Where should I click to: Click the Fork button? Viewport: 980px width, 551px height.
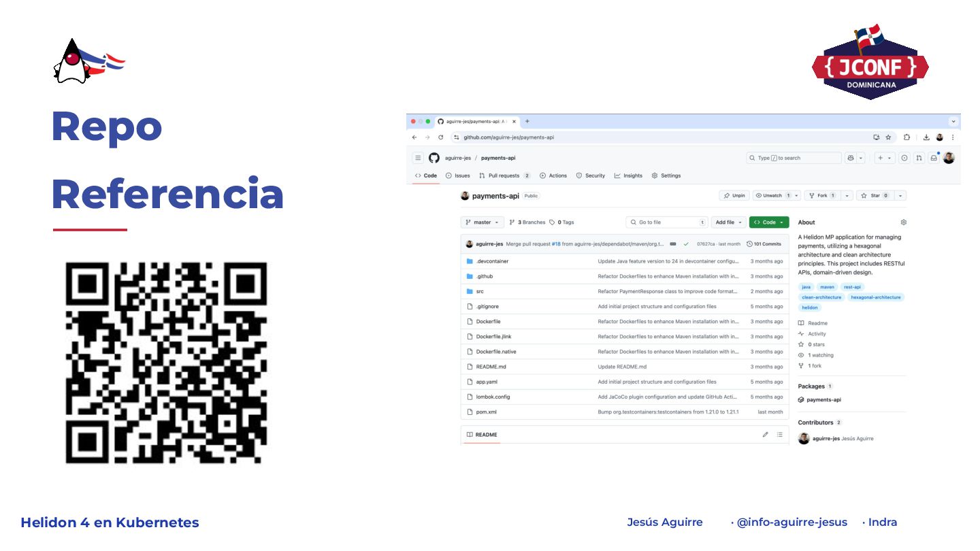pos(823,195)
